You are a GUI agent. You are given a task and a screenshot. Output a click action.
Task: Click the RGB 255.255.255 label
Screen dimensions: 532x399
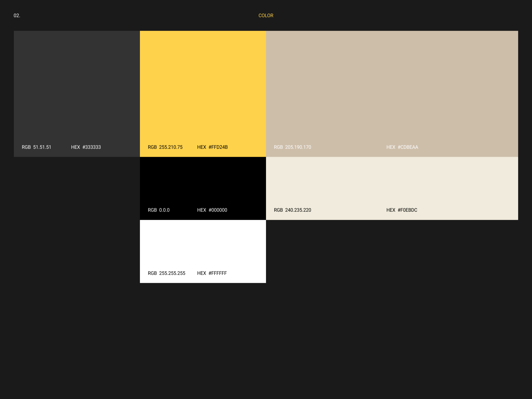167,273
